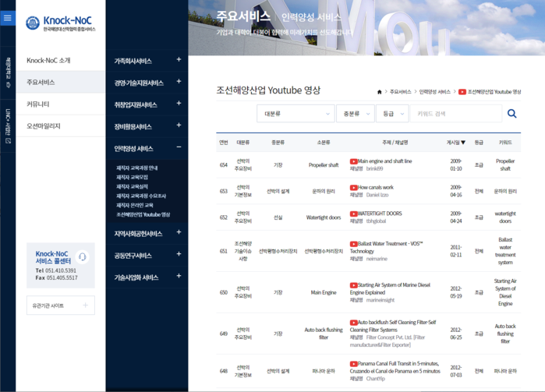Image resolution: width=545 pixels, height=392 pixels.
Task: Open the 등급 dropdown filter
Action: click(392, 114)
